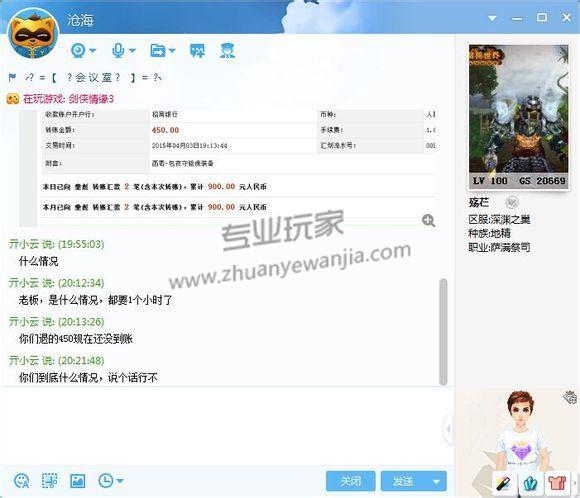Magnify the transfer receipt image

click(x=428, y=221)
